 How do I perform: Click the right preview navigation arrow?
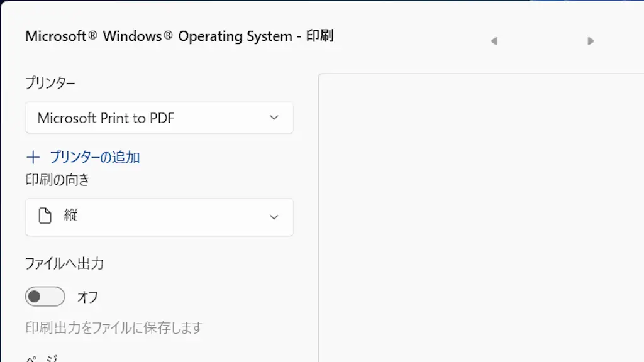(x=590, y=41)
